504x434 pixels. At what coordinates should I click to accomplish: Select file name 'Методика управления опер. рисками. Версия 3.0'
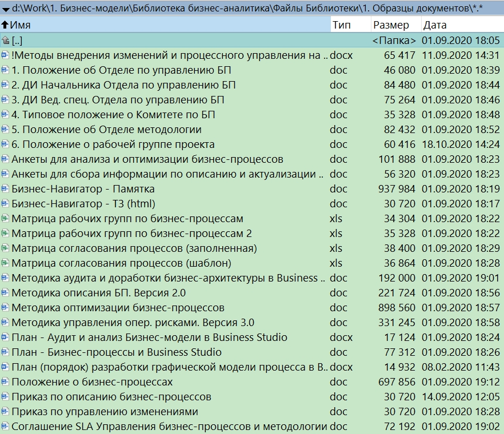pyautogui.click(x=133, y=322)
